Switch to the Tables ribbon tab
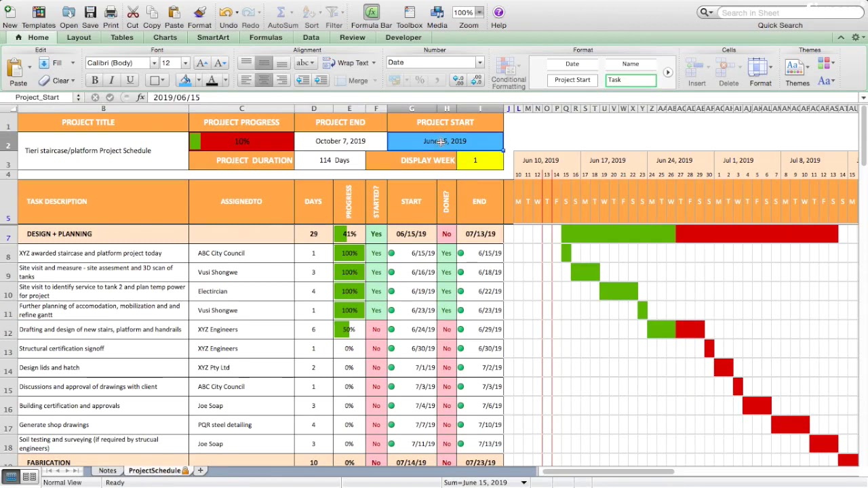The image size is (868, 488). click(x=122, y=37)
